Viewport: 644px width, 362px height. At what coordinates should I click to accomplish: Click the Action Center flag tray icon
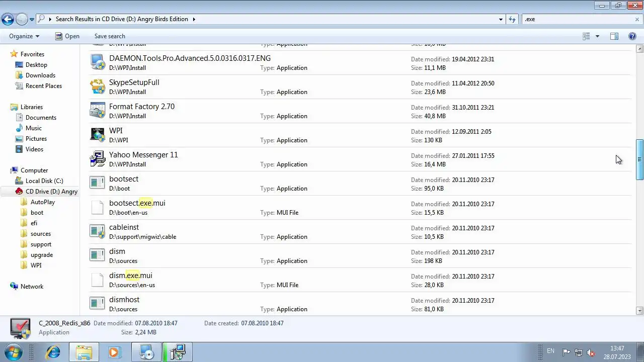[566, 352]
